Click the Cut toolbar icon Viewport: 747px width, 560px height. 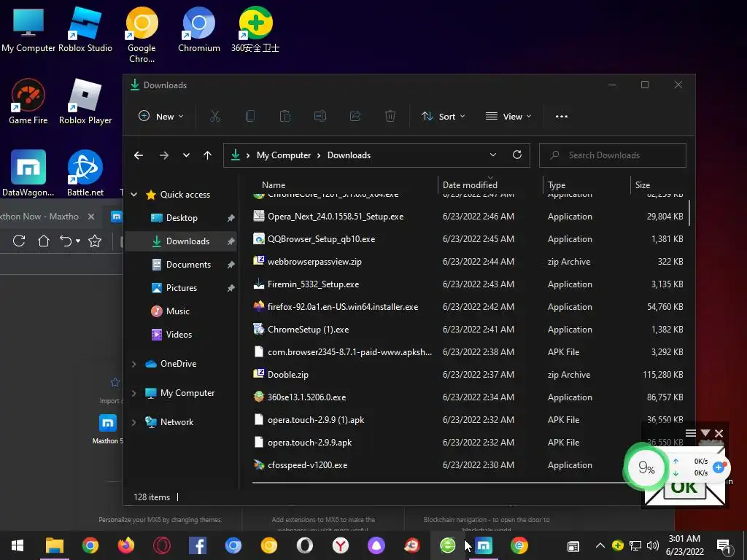pos(215,116)
